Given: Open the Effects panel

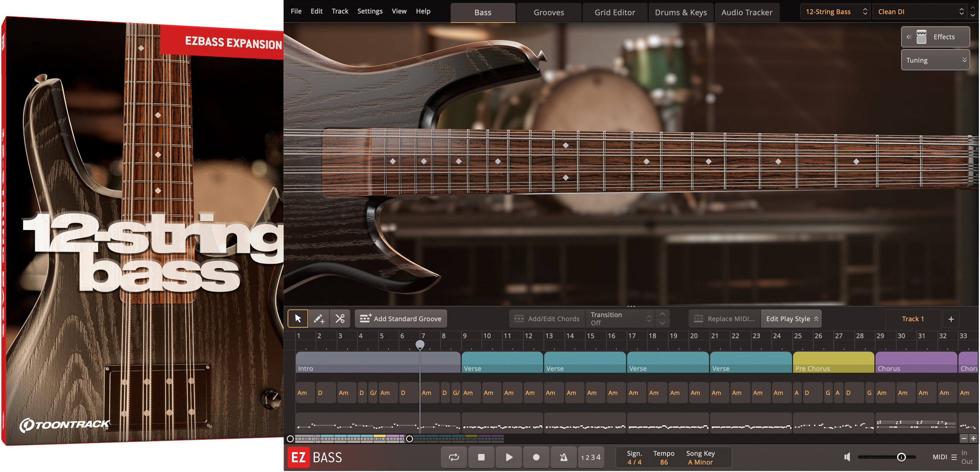Looking at the screenshot, I should 935,37.
